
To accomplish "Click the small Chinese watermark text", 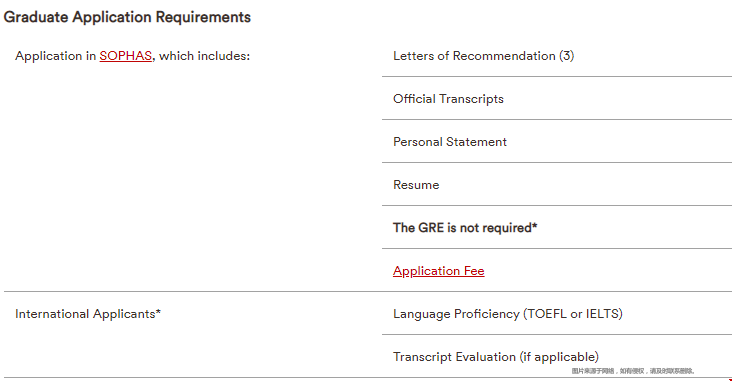I will (633, 371).
